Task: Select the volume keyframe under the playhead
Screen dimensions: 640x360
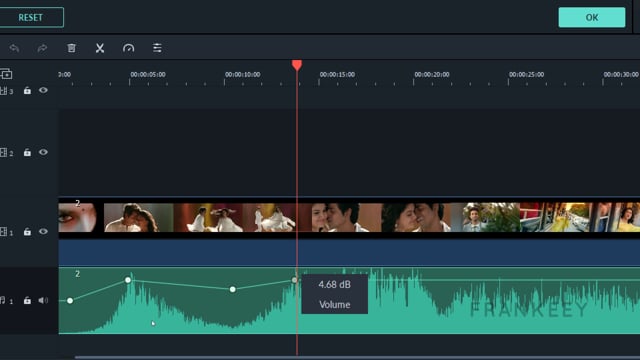Action: 295,280
